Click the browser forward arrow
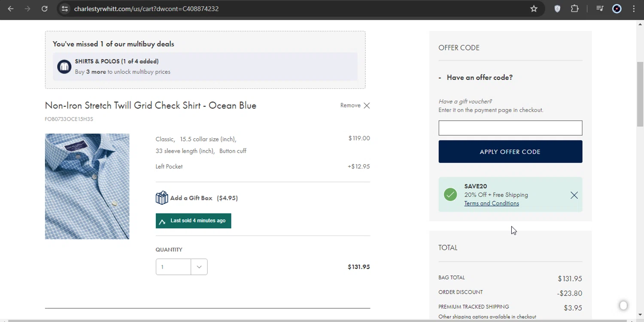 tap(27, 9)
